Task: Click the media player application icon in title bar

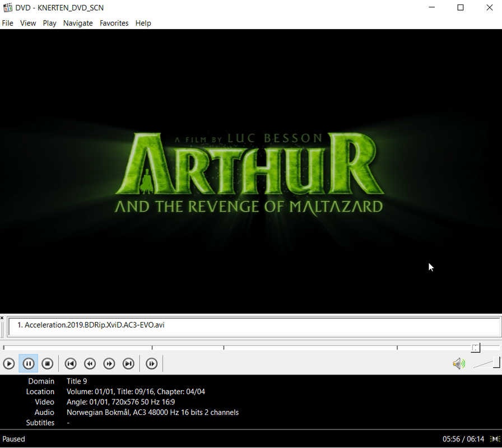Action: click(x=8, y=7)
